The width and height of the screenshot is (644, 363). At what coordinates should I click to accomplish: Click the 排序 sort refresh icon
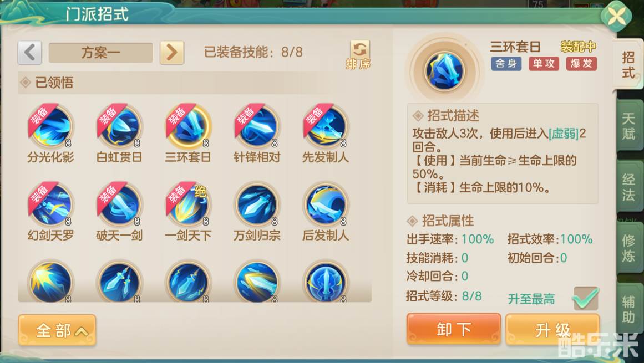tap(359, 54)
